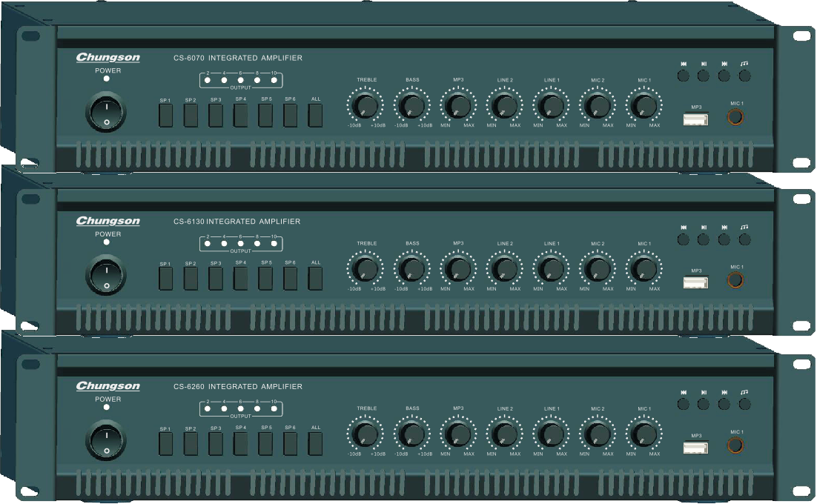Hit play/pause button on CS-6260 amplifier
The image size is (817, 504).
point(704,404)
